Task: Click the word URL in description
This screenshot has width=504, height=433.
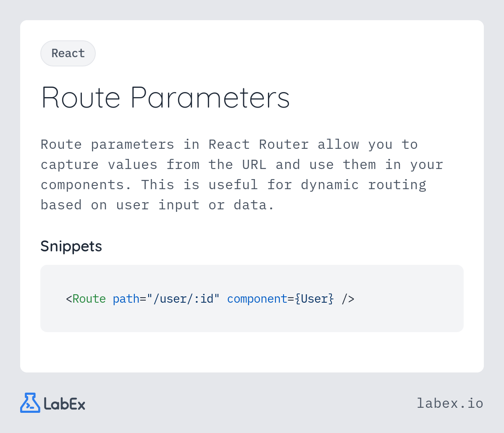Action: click(254, 164)
